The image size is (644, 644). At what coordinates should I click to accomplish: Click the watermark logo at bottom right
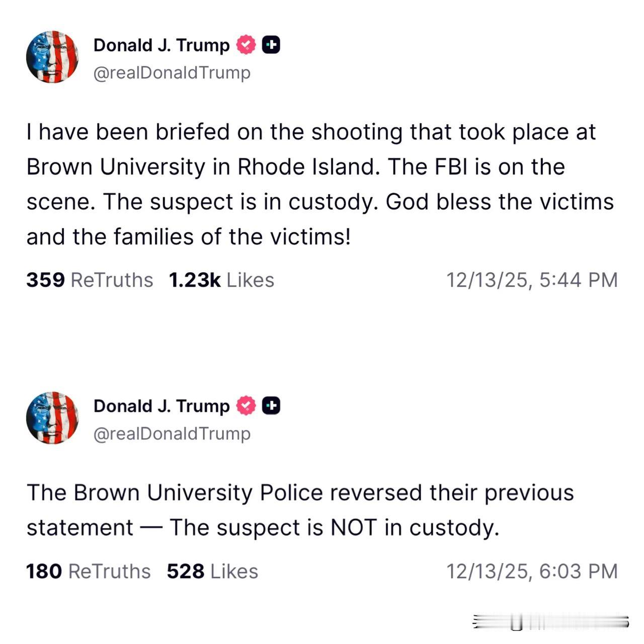[550, 622]
